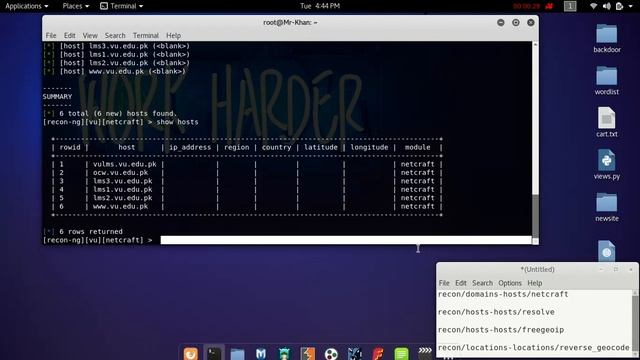Click '6 rows returned' message
Screen dimensions: 640x360
pyautogui.click(x=91, y=231)
